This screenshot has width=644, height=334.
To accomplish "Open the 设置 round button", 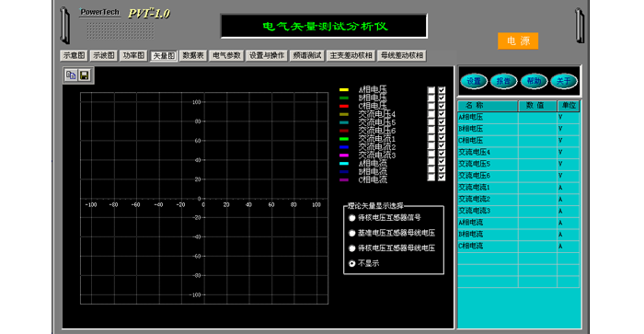I will (474, 81).
